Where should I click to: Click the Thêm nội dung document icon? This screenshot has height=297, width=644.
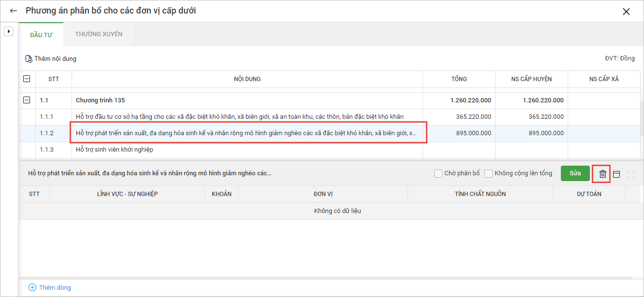[x=29, y=59]
